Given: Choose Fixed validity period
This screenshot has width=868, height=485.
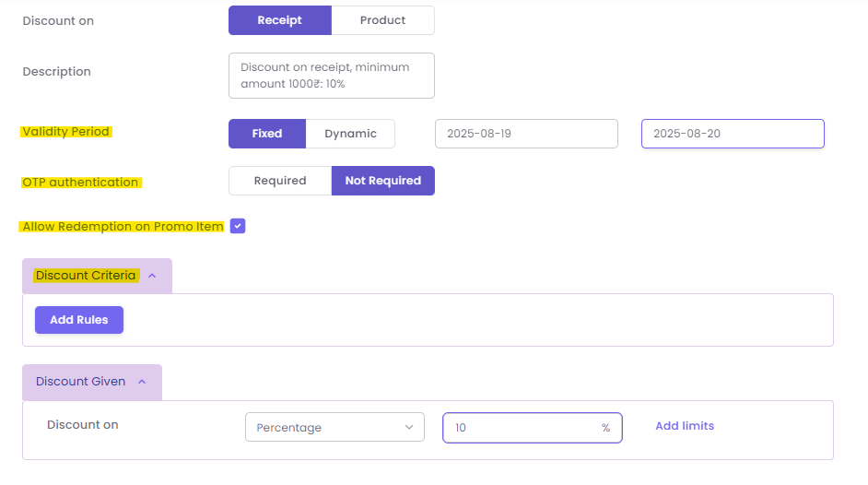Looking at the screenshot, I should (266, 134).
